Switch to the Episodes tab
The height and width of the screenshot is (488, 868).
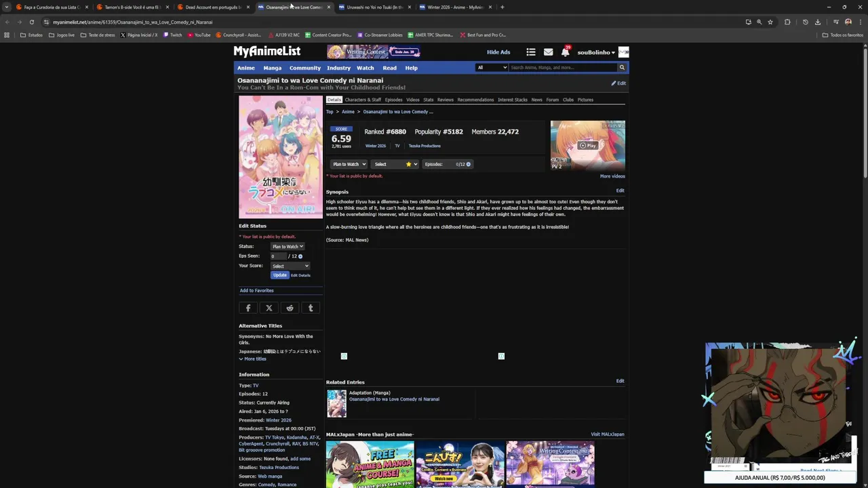pyautogui.click(x=393, y=100)
